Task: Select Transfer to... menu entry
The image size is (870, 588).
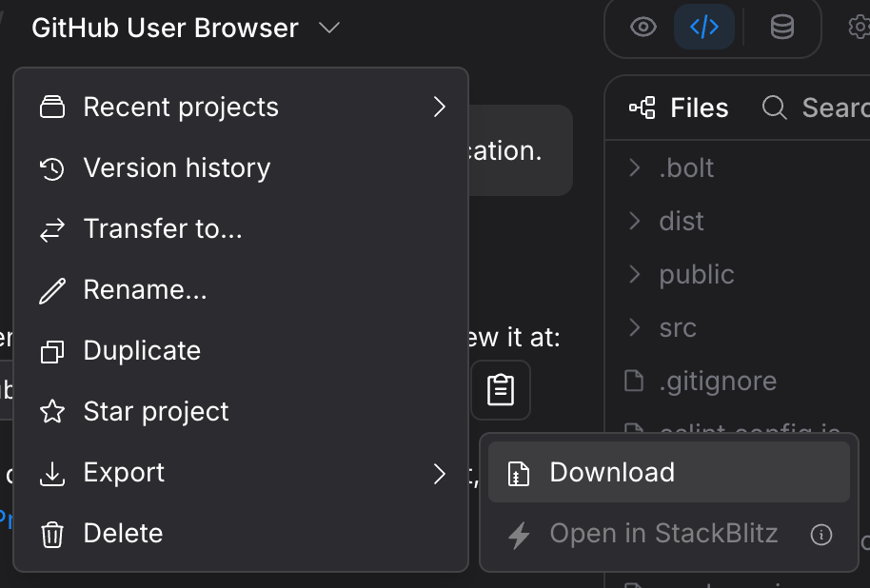Action: coord(241,228)
